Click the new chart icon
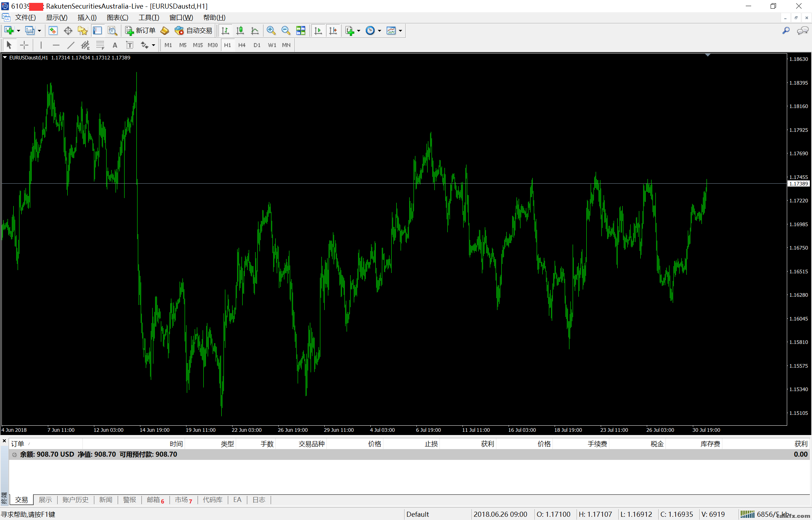 (x=9, y=31)
